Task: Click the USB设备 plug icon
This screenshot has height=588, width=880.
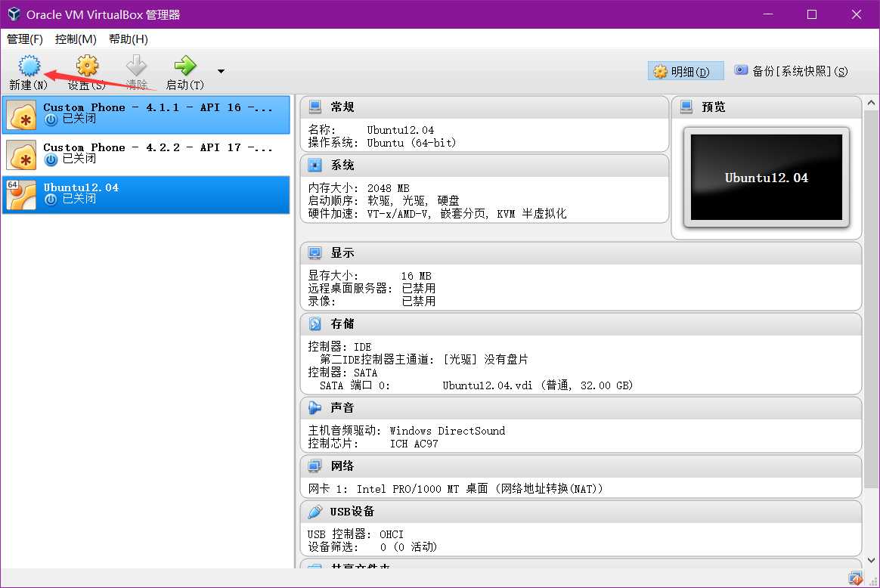Action: coord(315,511)
